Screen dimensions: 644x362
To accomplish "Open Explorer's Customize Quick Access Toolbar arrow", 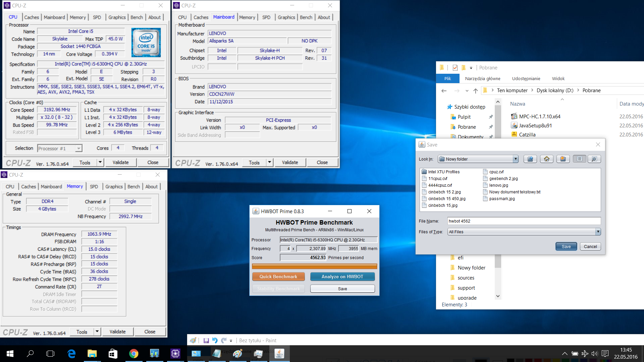I will tap(471, 68).
